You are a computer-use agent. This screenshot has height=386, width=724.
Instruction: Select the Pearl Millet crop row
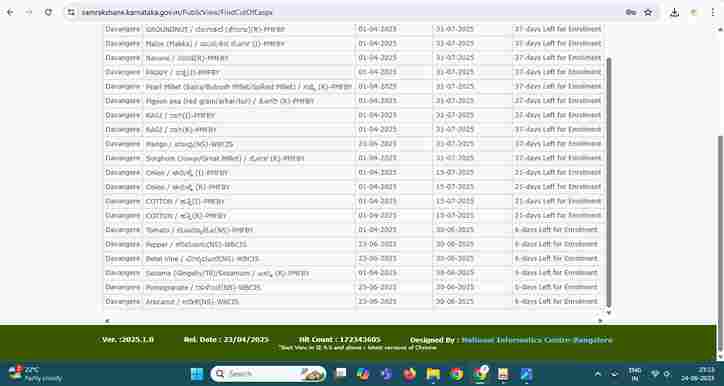pos(354,86)
